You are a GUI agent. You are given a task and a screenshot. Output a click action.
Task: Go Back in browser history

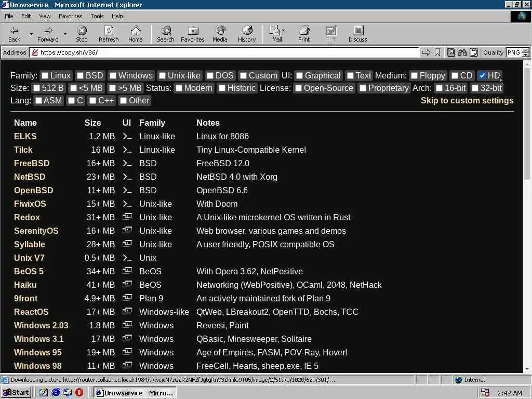point(14,34)
